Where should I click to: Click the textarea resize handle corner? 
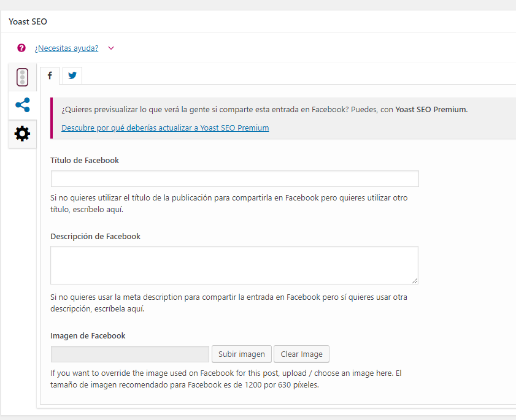tap(415, 281)
